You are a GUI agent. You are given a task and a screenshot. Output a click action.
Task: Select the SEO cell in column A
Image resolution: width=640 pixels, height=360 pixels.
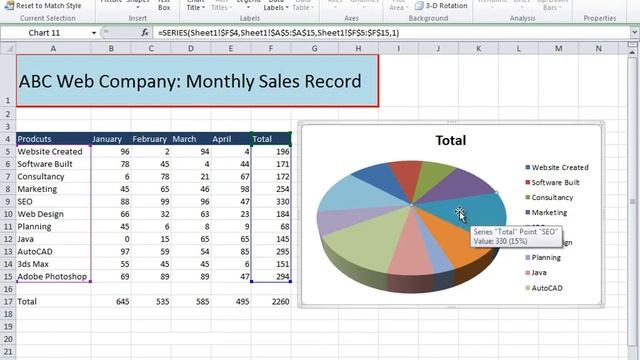coord(53,202)
